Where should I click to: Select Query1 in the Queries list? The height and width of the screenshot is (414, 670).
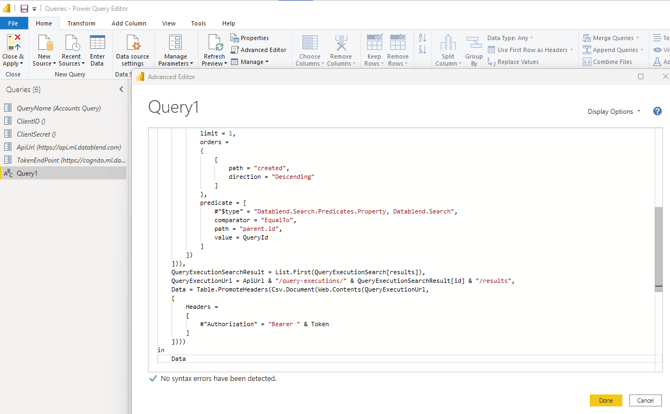63,173
